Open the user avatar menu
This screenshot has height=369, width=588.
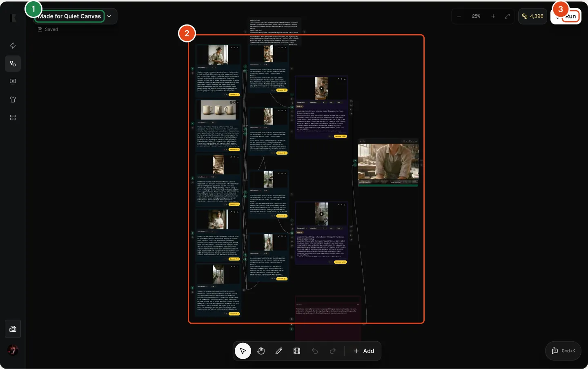[13, 350]
